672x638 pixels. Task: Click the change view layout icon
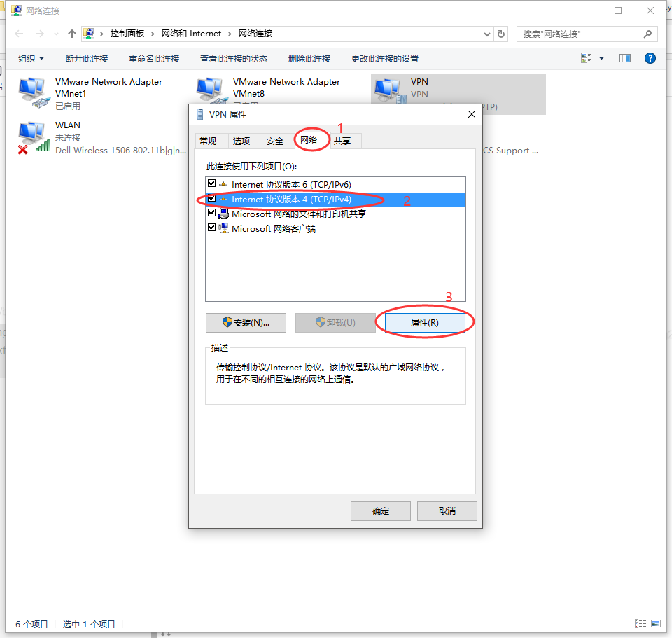point(587,58)
